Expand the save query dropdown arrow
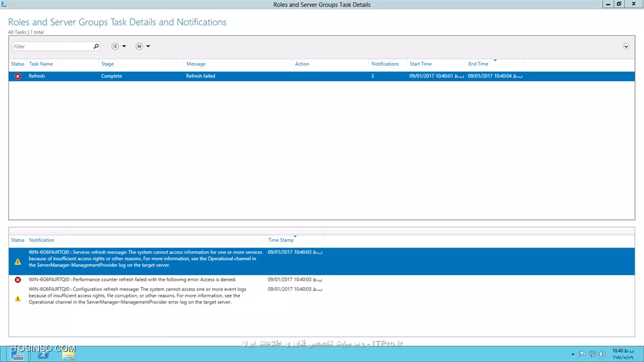Viewport: 644px width, 362px height. pyautogui.click(x=148, y=47)
